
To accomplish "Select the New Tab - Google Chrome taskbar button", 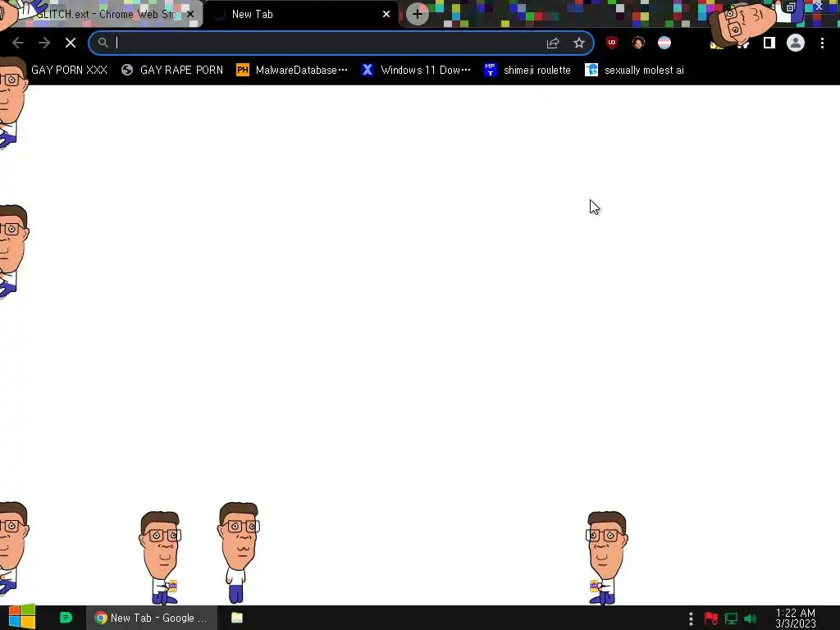I will click(152, 618).
